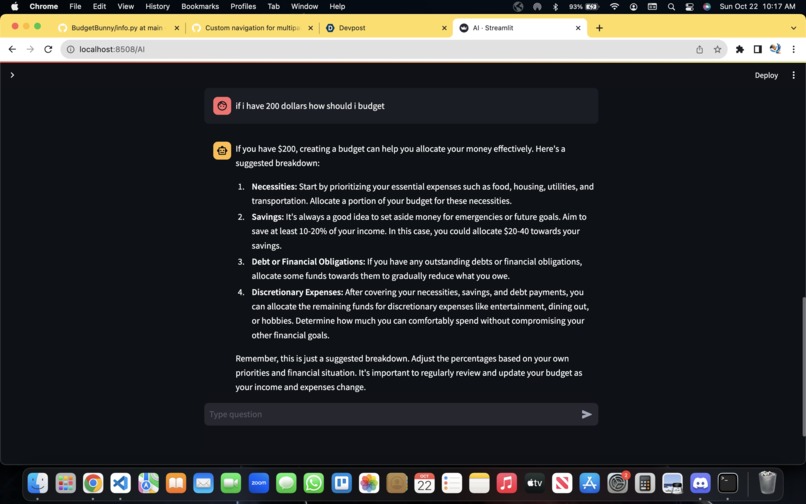Open the Bookmarks menu
The height and width of the screenshot is (504, 806).
[x=200, y=7]
